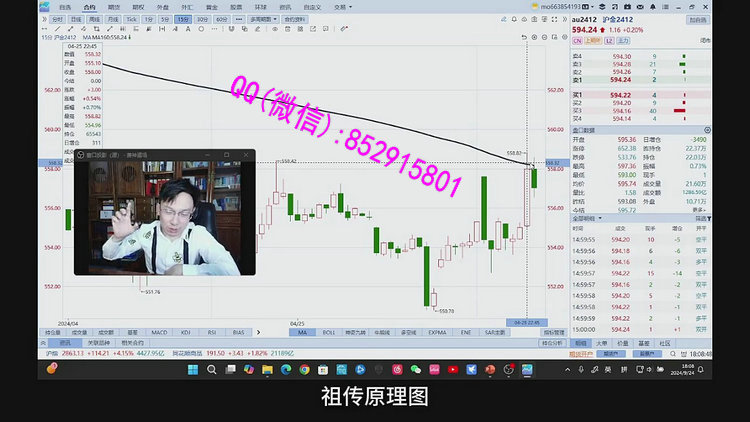This screenshot has height=422, width=750.
Task: Switch to the BOLL indicator tab
Action: 329,332
